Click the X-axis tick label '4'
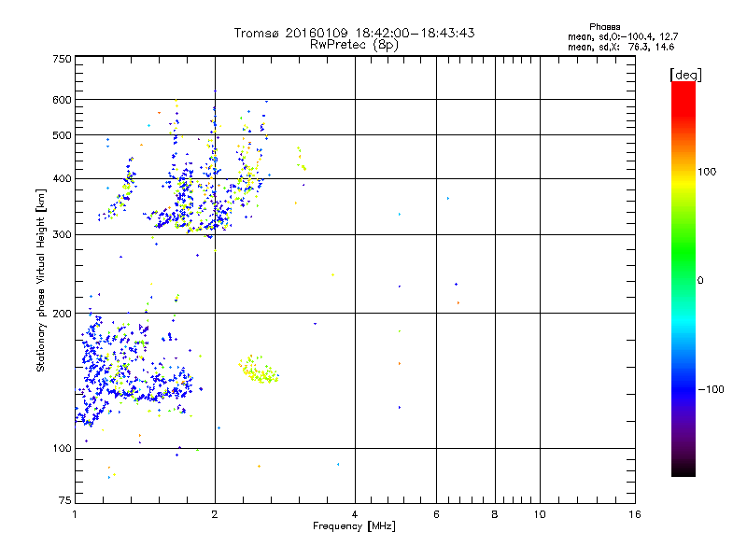 coord(355,514)
